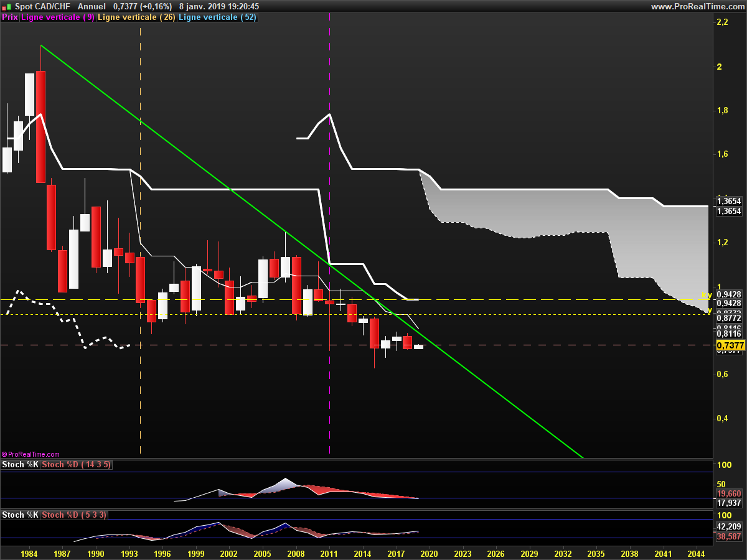
Task: Click the 0,4 level on the price axis
Action: pos(722,419)
